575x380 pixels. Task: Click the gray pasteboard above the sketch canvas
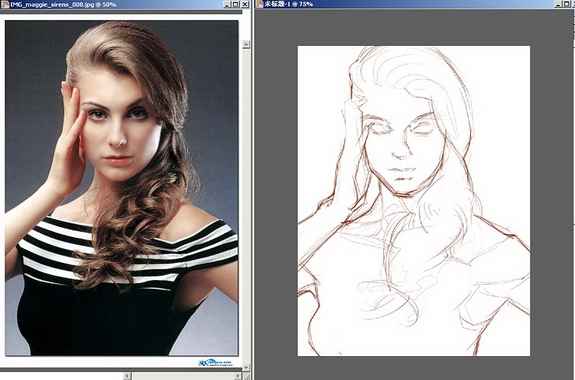point(414,28)
